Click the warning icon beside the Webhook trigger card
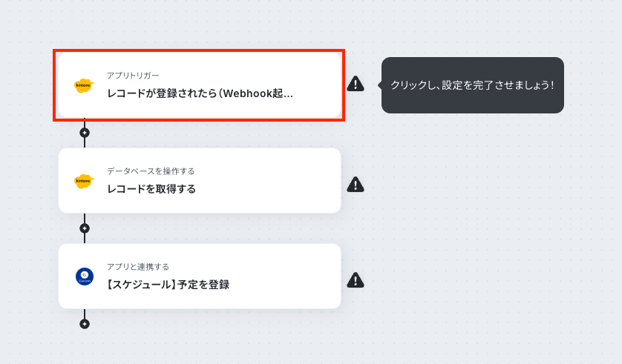This screenshot has height=364, width=622. pos(356,84)
